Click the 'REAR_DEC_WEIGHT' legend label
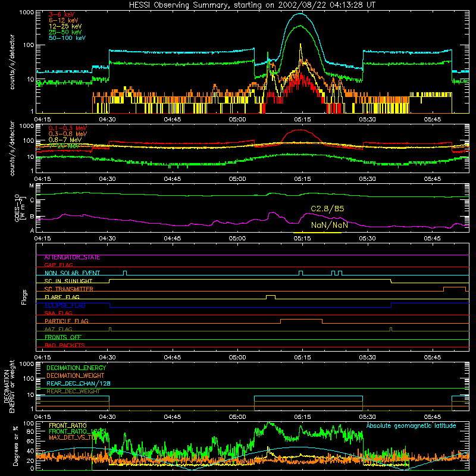The height and width of the screenshot is (476, 476). point(73,392)
